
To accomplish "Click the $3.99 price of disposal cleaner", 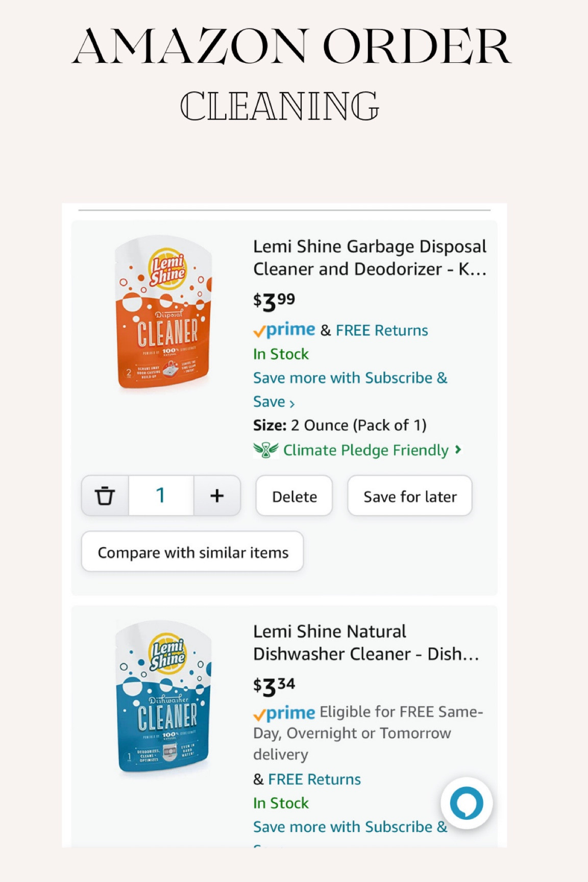I will coord(274,301).
